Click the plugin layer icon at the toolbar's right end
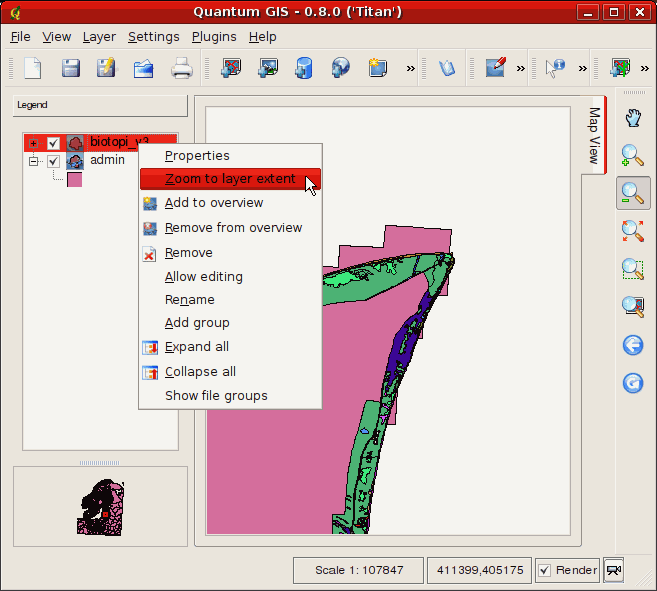Viewport: 657px width, 591px height. (620, 68)
